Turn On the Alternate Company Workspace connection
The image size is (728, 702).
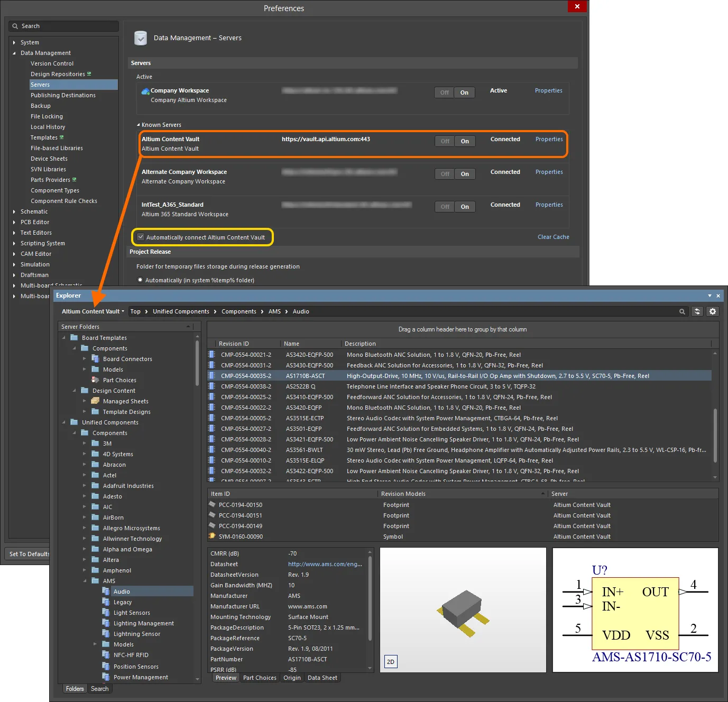coord(465,174)
